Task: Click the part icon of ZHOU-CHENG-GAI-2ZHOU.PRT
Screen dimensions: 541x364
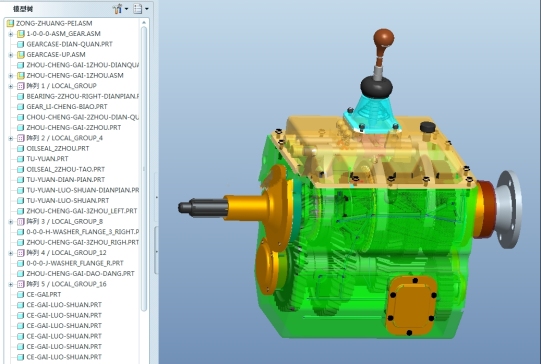Action: [21, 128]
